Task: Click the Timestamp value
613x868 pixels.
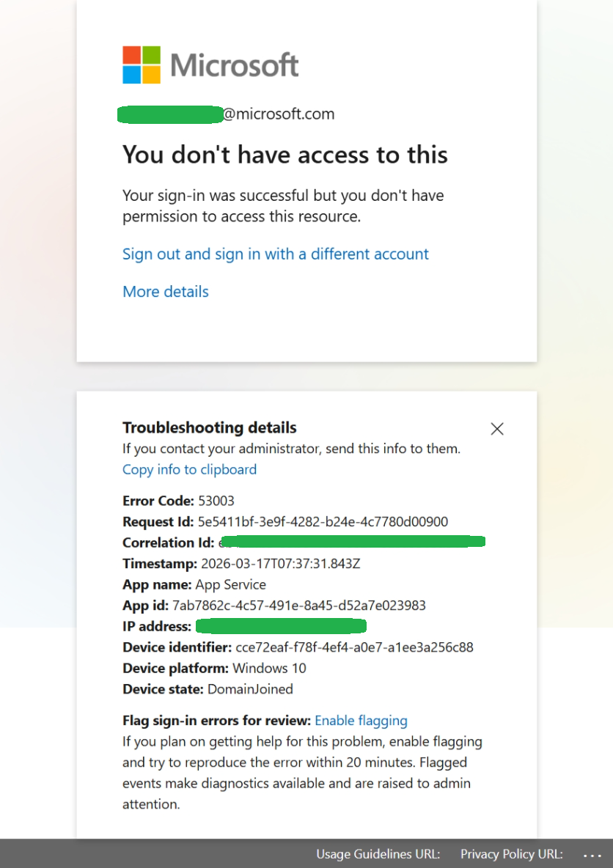Action: 279,564
